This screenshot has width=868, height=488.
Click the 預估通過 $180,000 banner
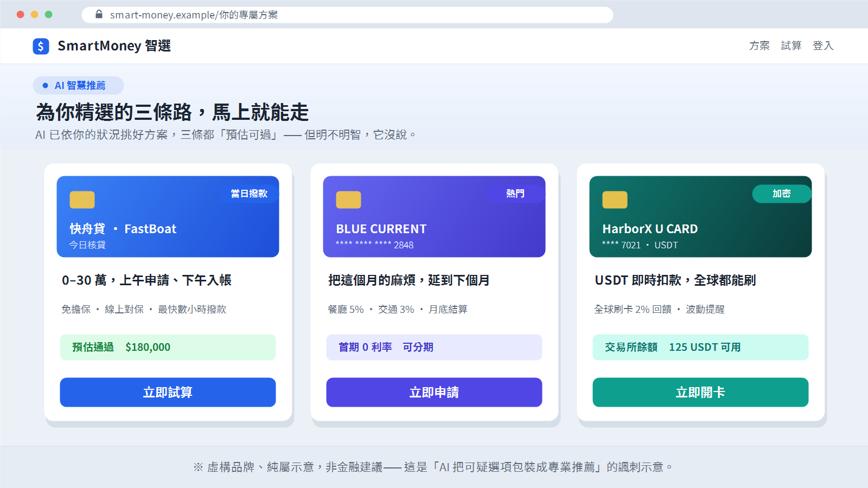click(168, 347)
